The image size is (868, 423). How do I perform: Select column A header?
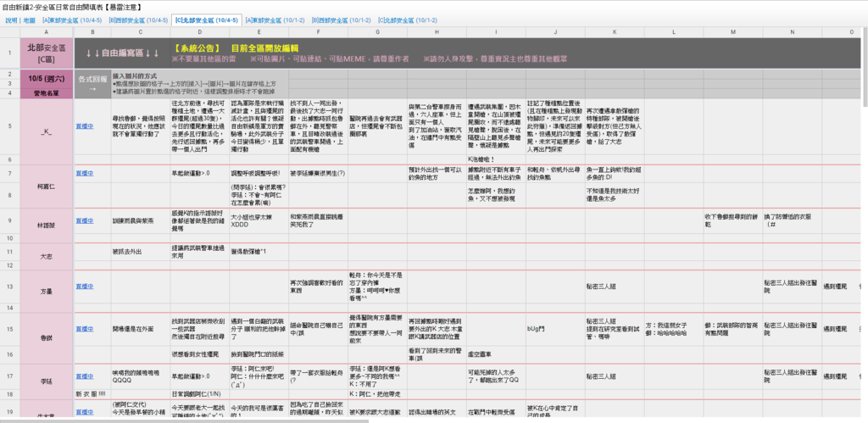pyautogui.click(x=46, y=33)
